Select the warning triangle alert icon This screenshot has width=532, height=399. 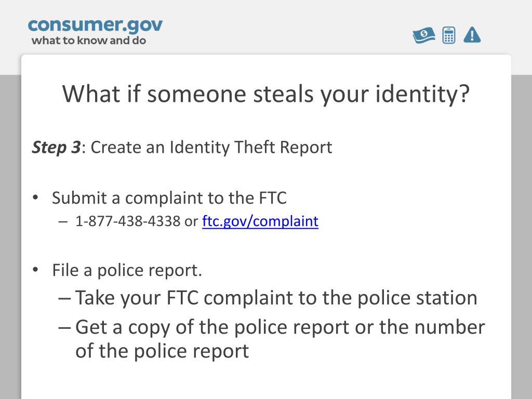472,35
